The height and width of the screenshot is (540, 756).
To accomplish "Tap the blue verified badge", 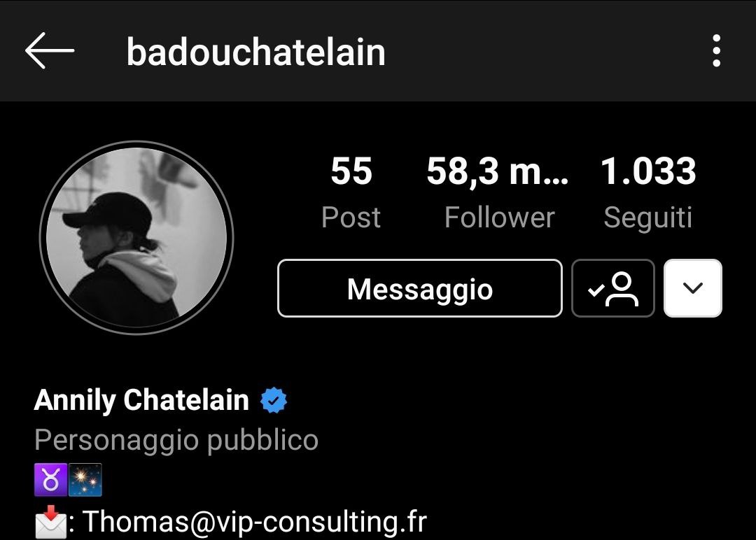I will point(274,400).
